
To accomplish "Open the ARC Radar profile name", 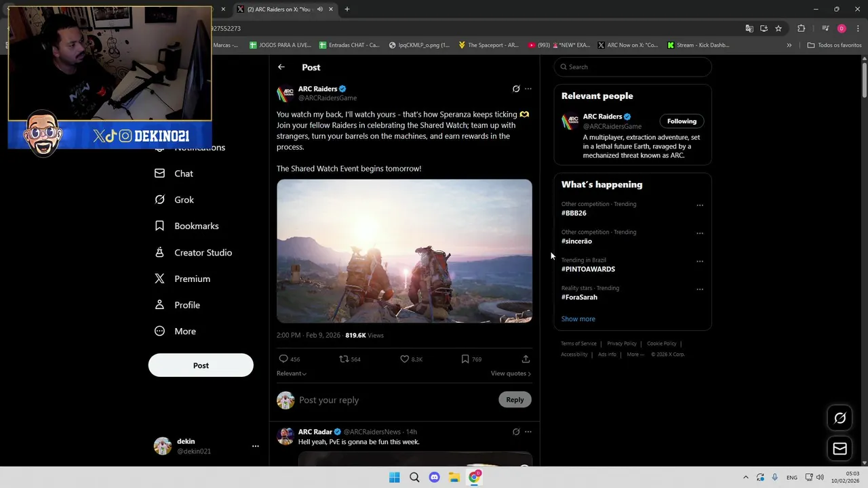I will [x=315, y=432].
